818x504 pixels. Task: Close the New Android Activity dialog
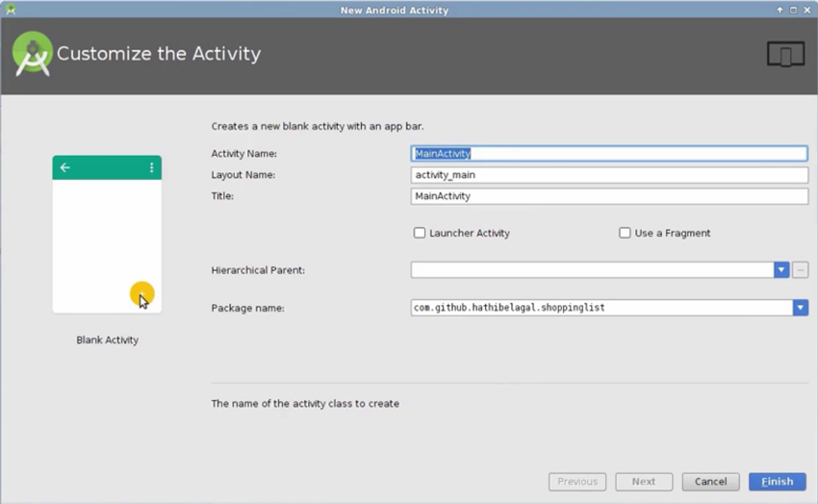coord(807,10)
